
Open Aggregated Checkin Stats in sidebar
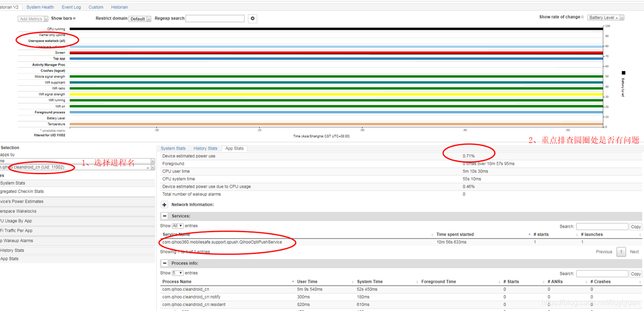(78, 192)
